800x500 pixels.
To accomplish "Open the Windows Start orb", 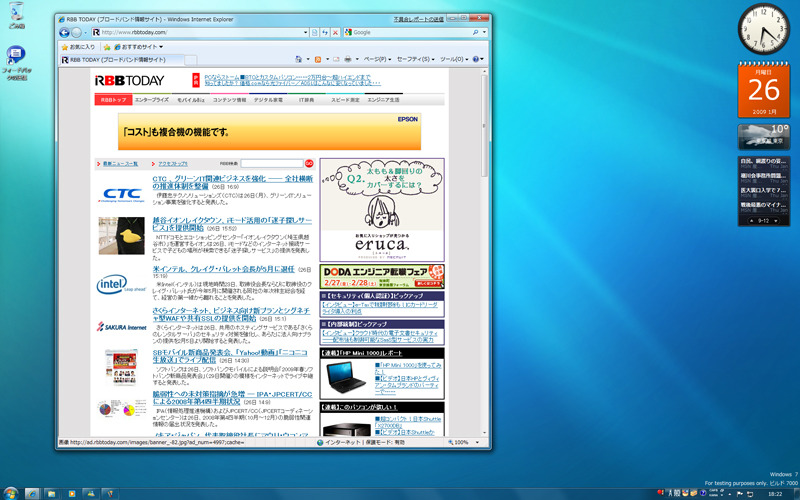I will 10,493.
